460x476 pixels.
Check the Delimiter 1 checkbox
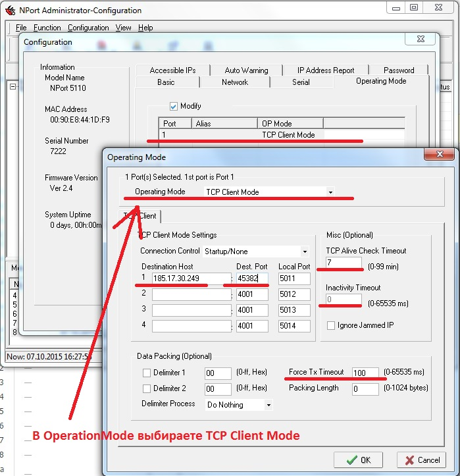[x=147, y=373]
